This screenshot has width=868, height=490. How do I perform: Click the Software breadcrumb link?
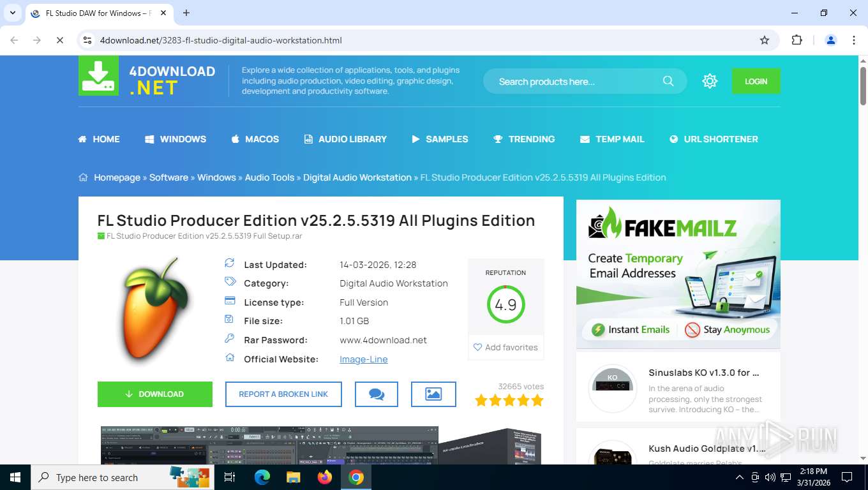point(168,177)
